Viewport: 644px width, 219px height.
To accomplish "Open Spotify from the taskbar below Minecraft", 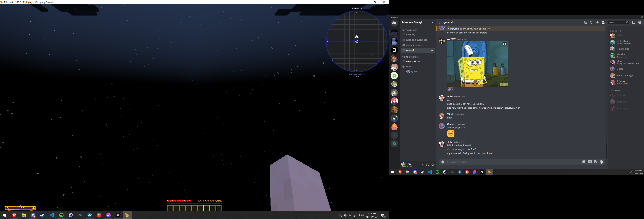I will (x=61, y=215).
